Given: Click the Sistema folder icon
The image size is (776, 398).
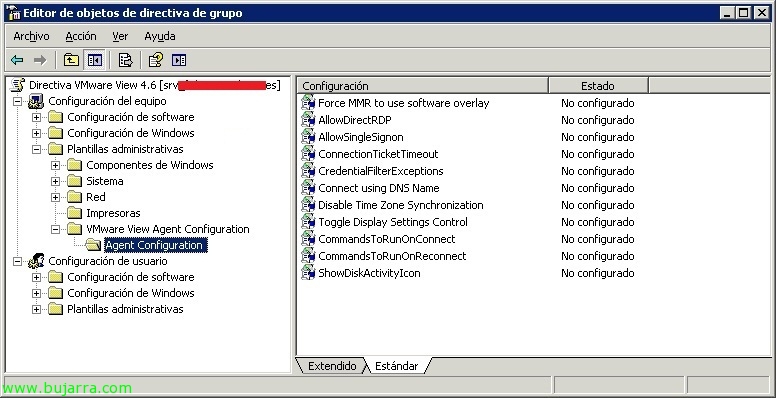Looking at the screenshot, I should 74,181.
